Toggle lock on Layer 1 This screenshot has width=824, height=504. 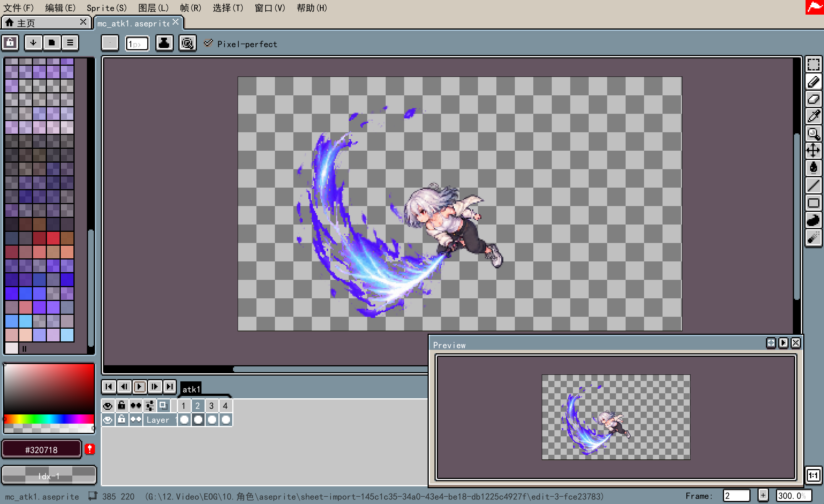pos(122,420)
